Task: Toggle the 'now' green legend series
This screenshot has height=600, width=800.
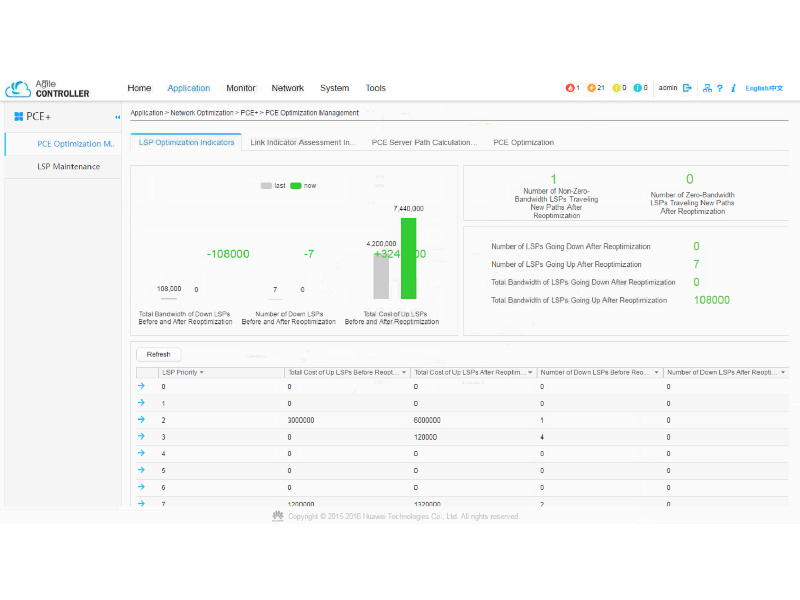Action: point(303,186)
